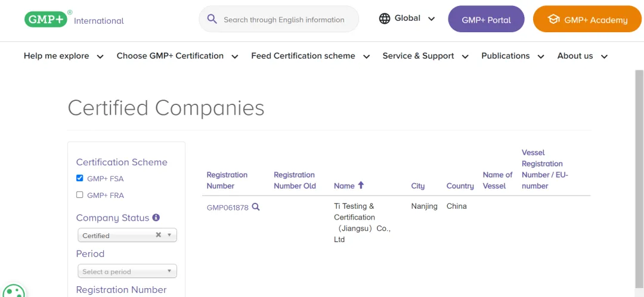
Task: Open the cookie settings icon
Action: pyautogui.click(x=13, y=292)
